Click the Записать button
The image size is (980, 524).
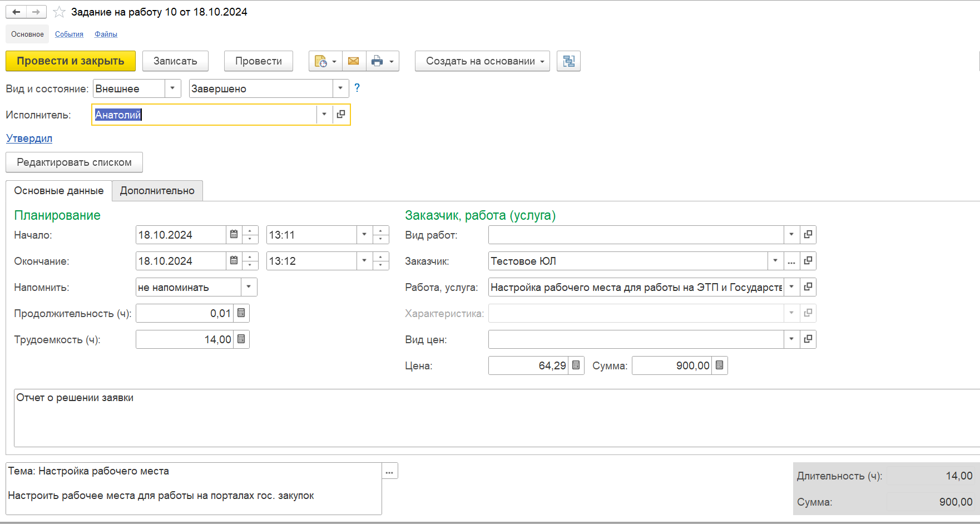pos(175,61)
